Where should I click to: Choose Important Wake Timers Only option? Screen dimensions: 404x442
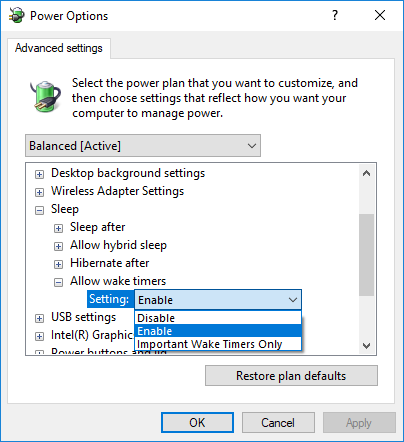pos(218,344)
